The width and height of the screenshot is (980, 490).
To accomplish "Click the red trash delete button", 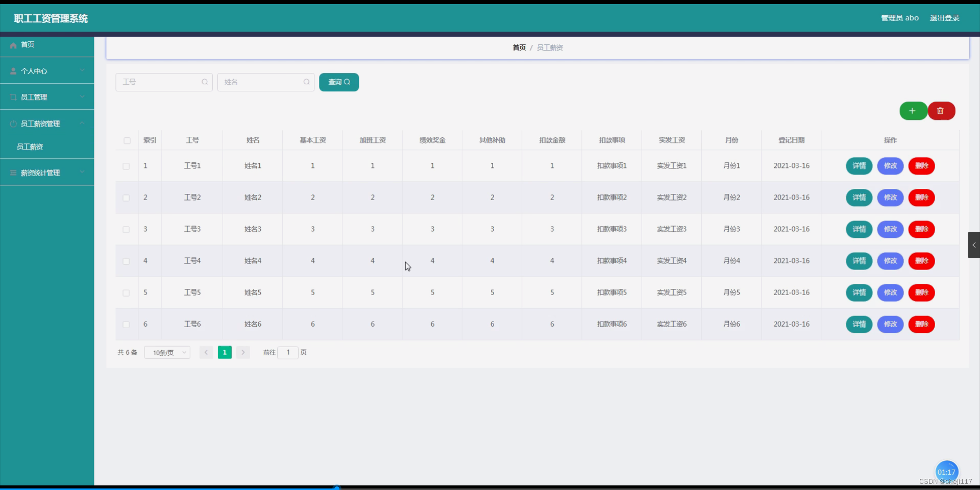I will [x=941, y=111].
